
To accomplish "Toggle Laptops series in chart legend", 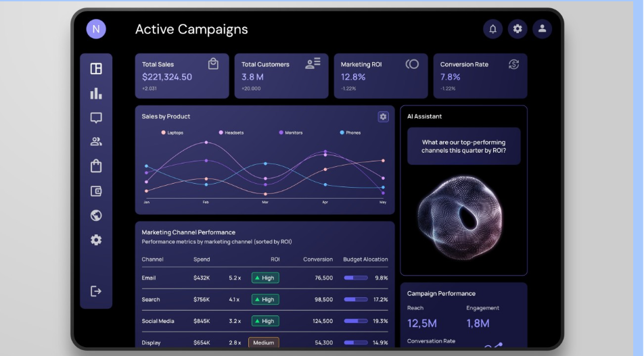I will click(172, 133).
